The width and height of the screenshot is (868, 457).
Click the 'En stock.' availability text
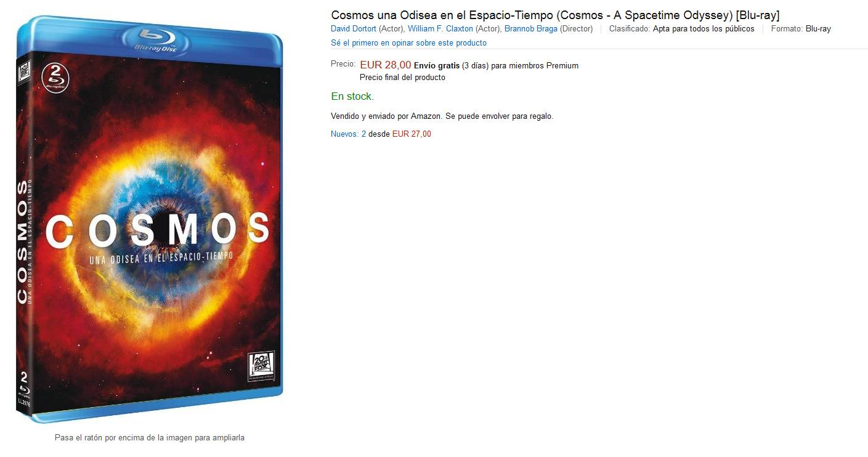(352, 96)
